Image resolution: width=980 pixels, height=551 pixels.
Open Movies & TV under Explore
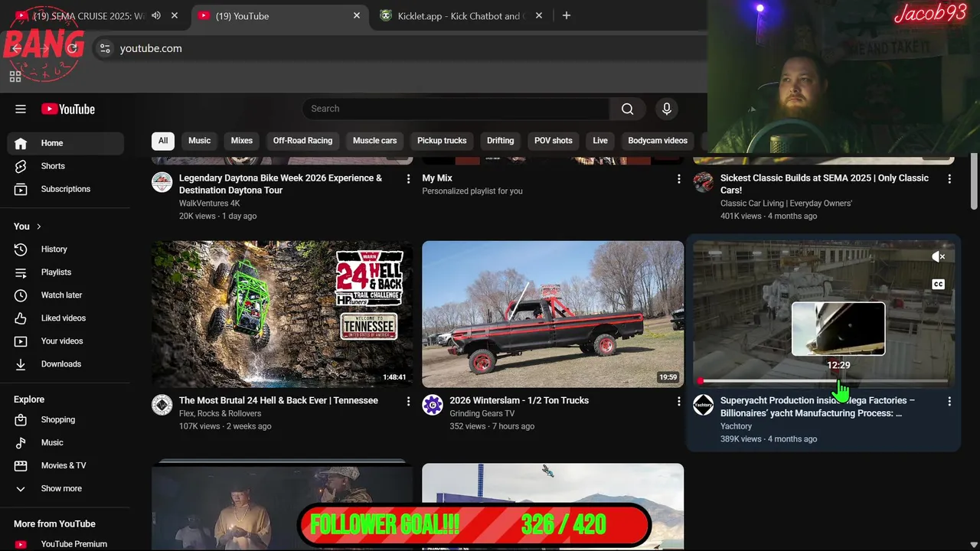66,465
